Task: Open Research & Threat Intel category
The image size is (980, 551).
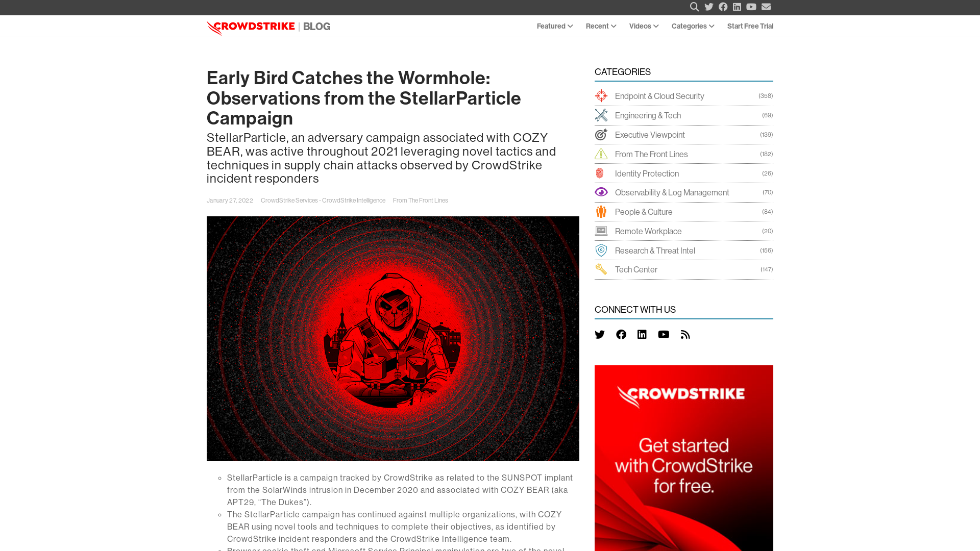Action: click(x=655, y=251)
